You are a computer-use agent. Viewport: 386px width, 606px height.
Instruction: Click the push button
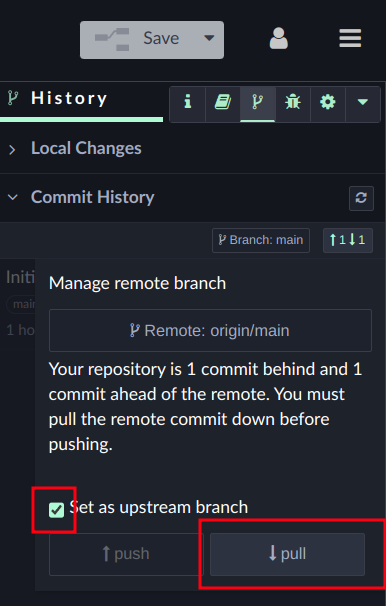click(126, 554)
